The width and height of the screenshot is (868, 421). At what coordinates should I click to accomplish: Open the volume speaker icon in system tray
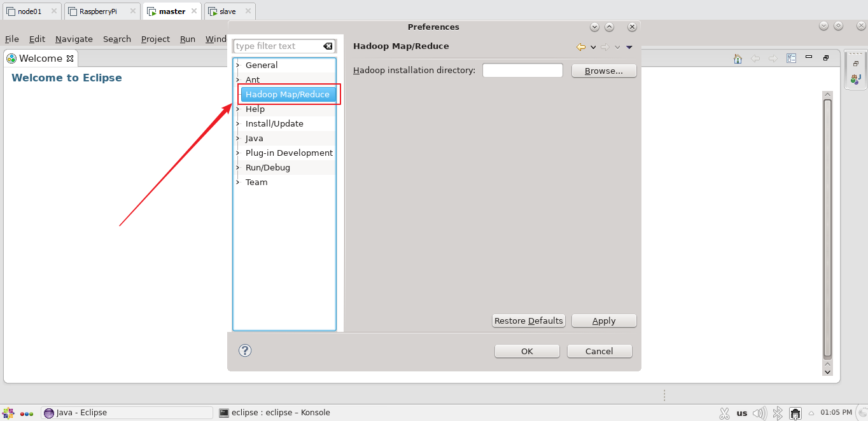pyautogui.click(x=760, y=413)
